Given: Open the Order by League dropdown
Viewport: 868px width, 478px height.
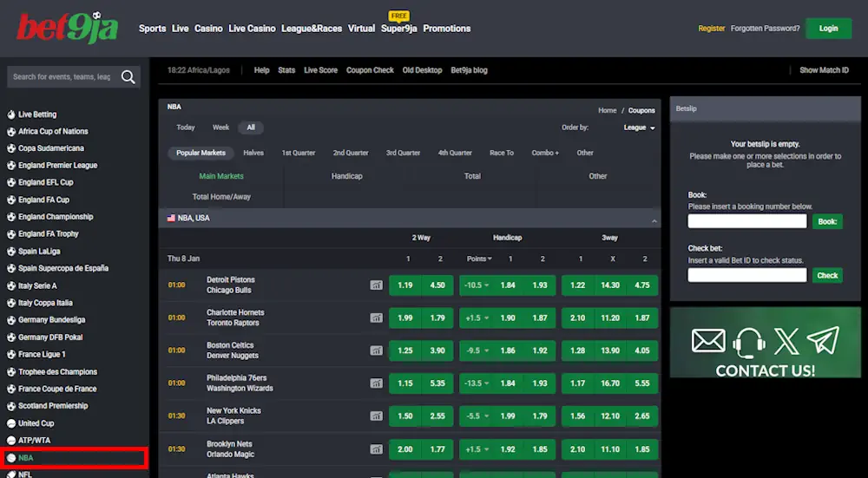Looking at the screenshot, I should click(639, 128).
